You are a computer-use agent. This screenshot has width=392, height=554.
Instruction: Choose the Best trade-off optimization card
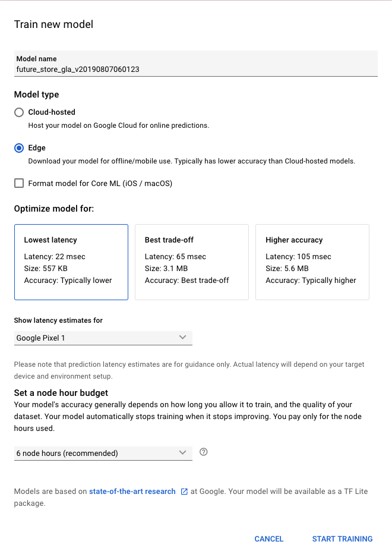[x=192, y=262]
